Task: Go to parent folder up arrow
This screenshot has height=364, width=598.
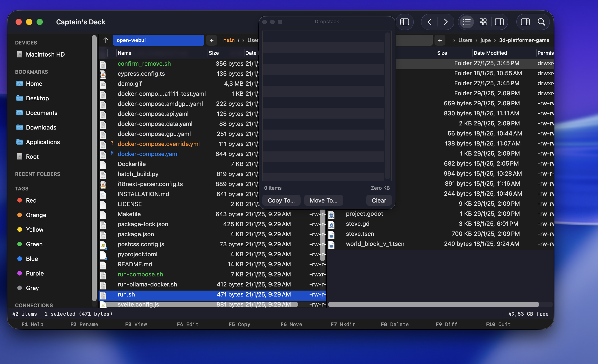Action: point(106,40)
